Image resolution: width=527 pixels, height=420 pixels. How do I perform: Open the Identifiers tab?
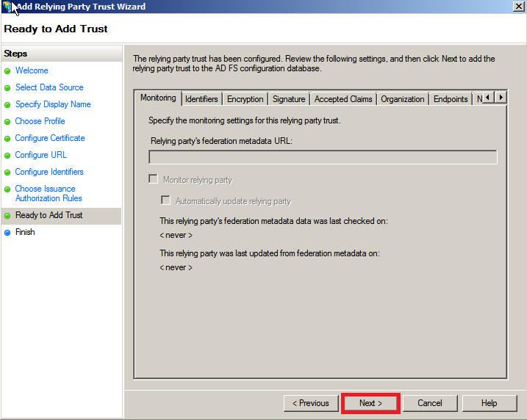(201, 99)
